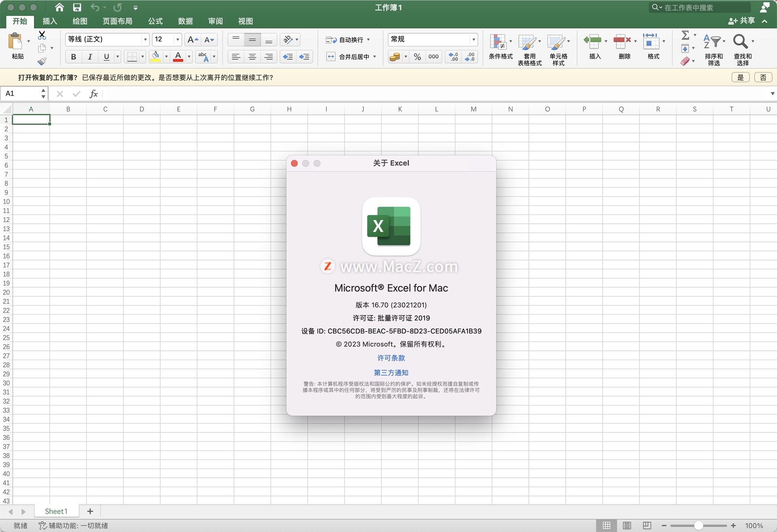Click the Undo arrow icon

coord(95,7)
